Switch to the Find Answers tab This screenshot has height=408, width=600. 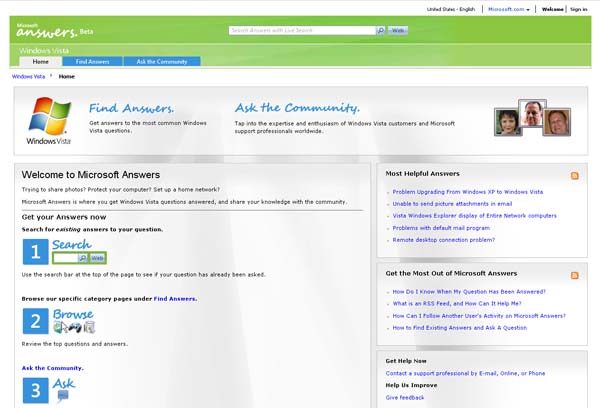(93, 61)
